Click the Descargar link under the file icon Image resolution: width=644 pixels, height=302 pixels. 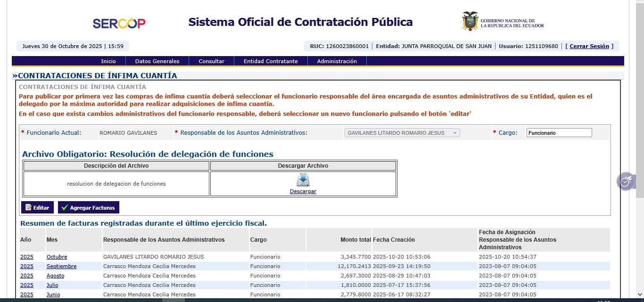[x=303, y=191]
